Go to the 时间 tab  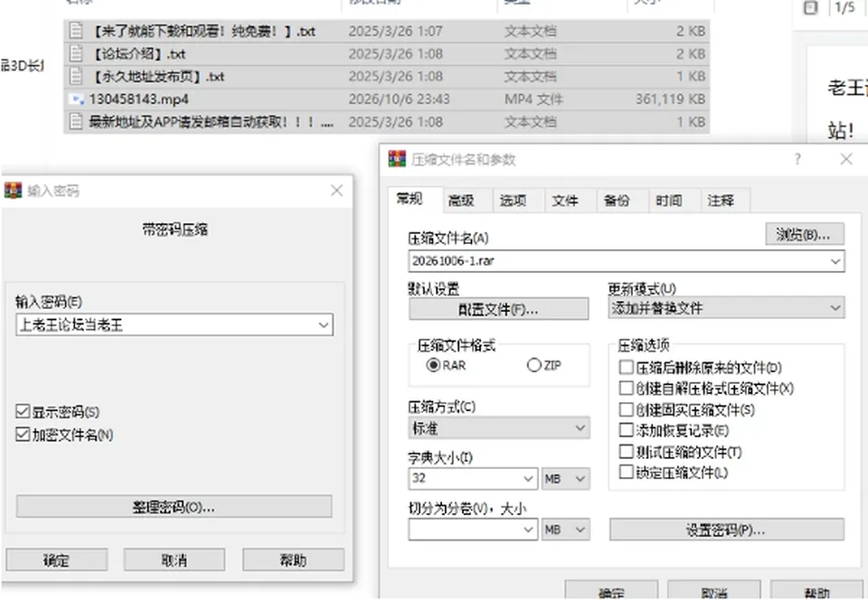point(669,201)
